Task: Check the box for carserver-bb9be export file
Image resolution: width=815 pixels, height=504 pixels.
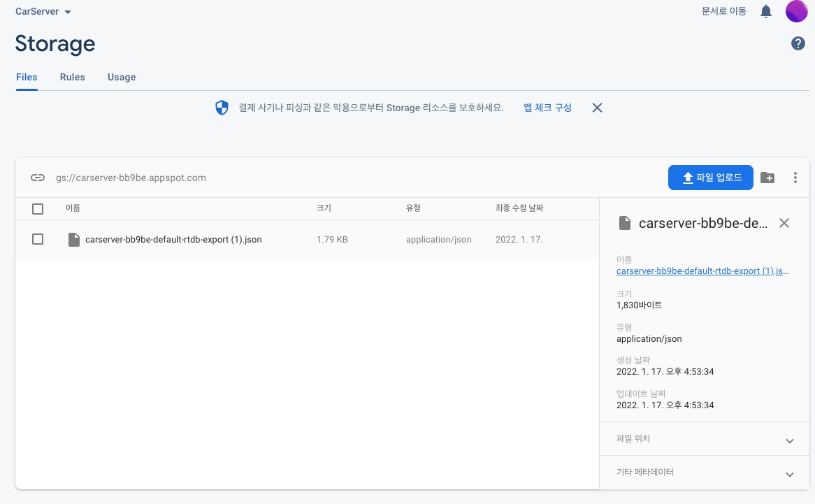Action: coord(38,239)
